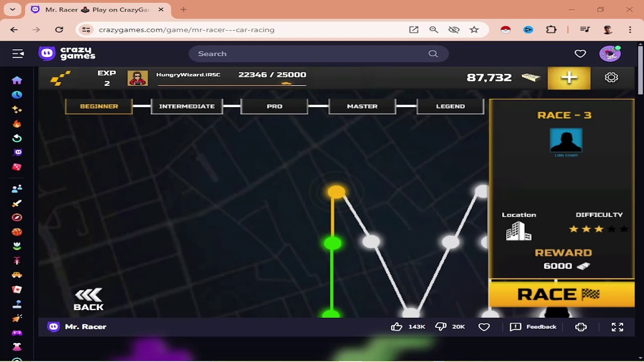Open card games category icon

17,290
